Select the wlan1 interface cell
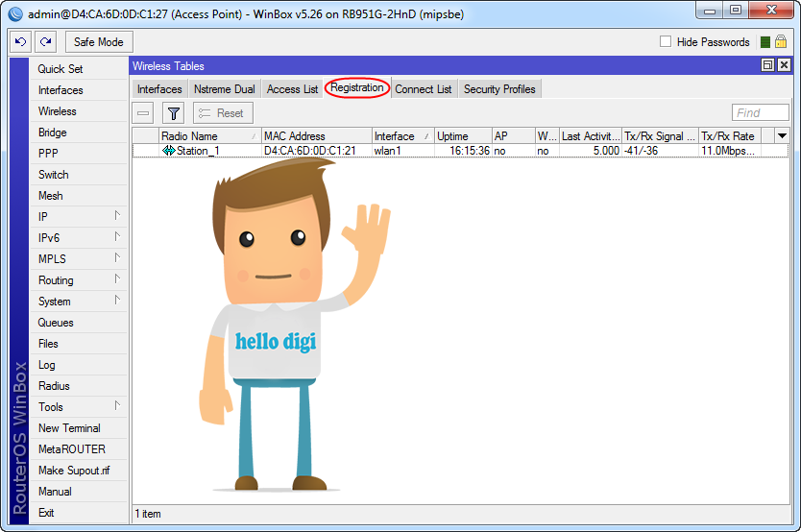This screenshot has width=801, height=532. (x=388, y=151)
